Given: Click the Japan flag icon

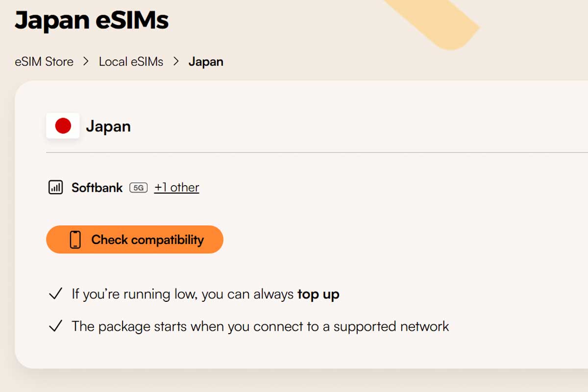Looking at the screenshot, I should pos(63,126).
